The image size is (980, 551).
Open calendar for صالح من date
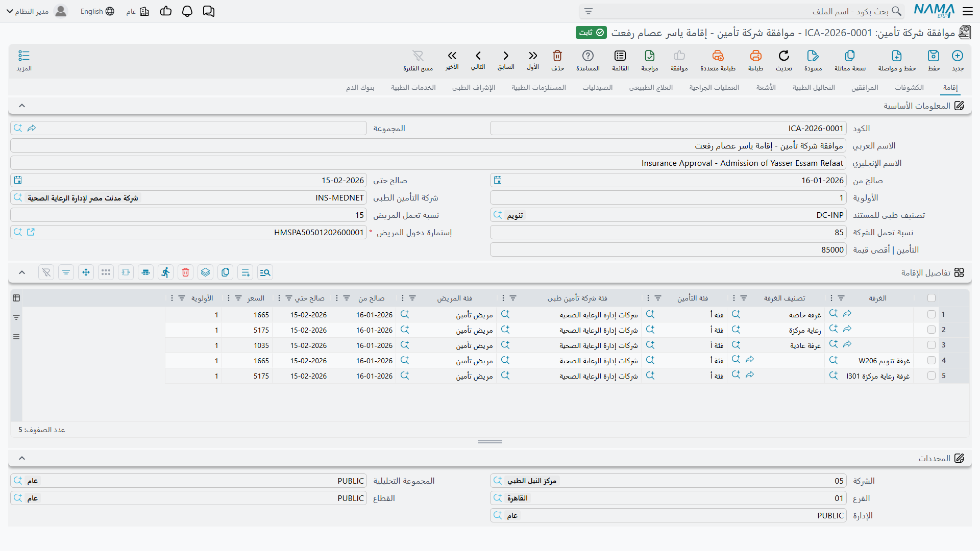pos(498,180)
